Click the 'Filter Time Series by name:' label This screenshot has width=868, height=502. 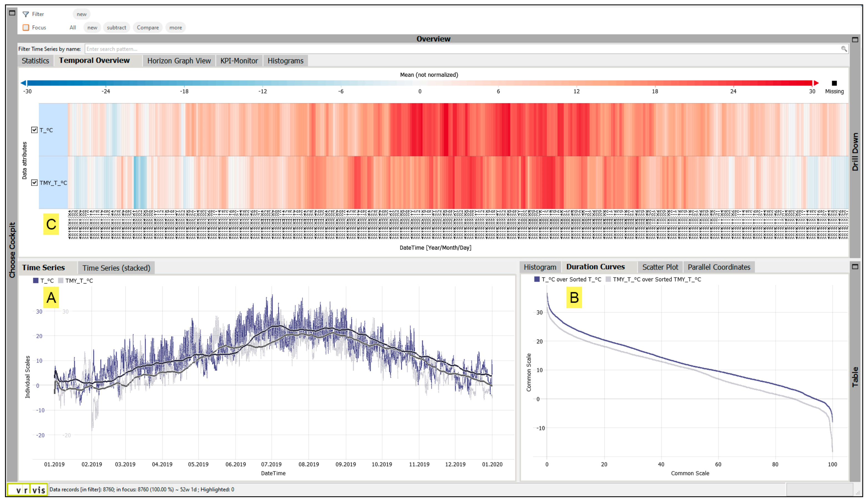(50, 49)
